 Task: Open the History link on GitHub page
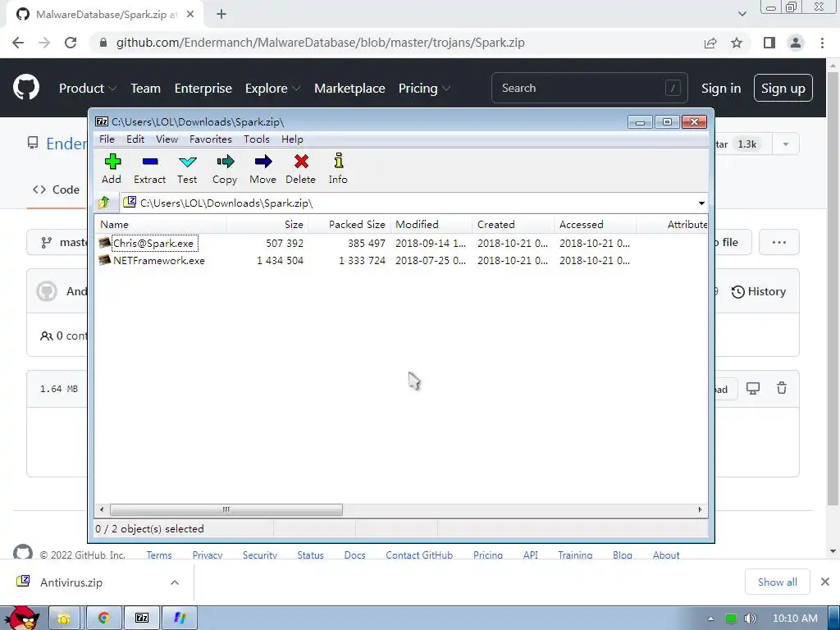[759, 291]
